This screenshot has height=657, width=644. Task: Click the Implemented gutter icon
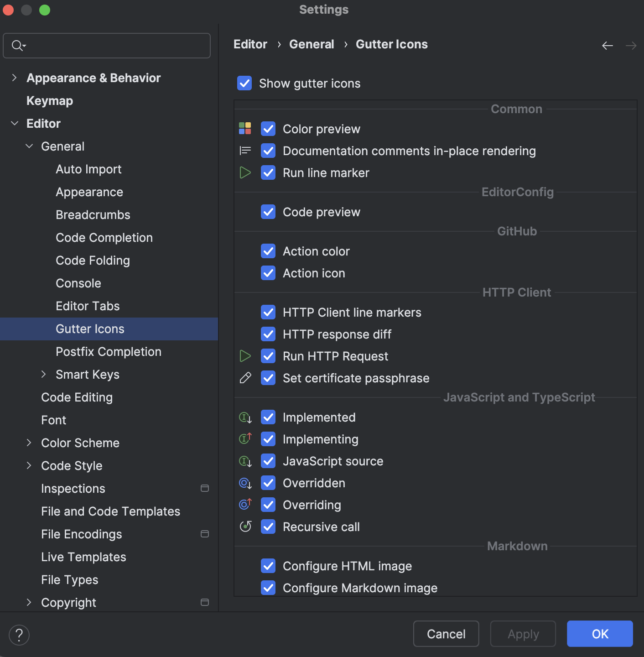tap(245, 417)
